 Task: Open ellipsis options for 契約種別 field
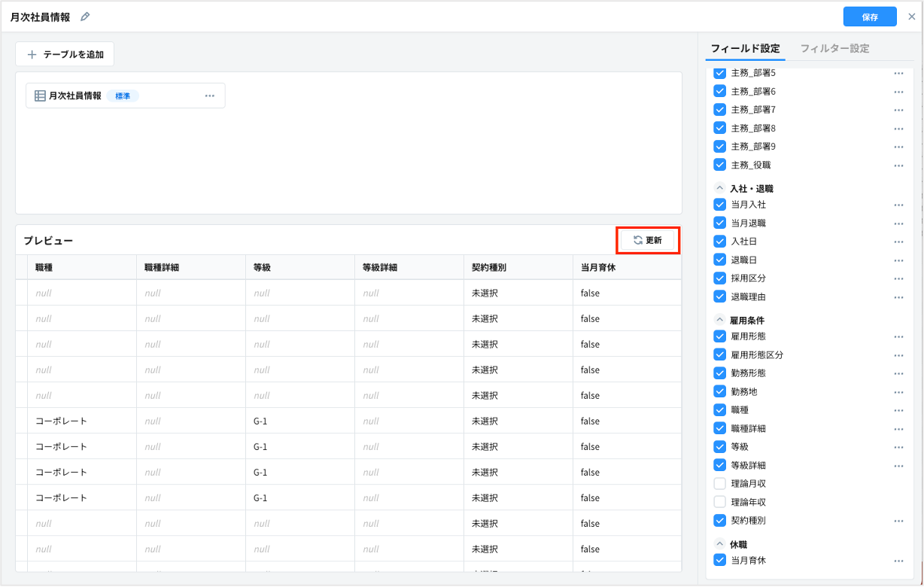coord(898,521)
